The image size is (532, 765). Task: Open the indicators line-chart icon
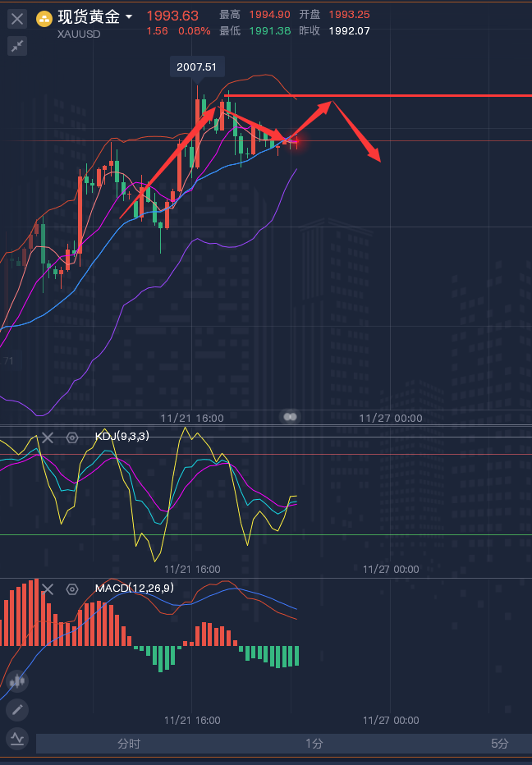[17, 738]
